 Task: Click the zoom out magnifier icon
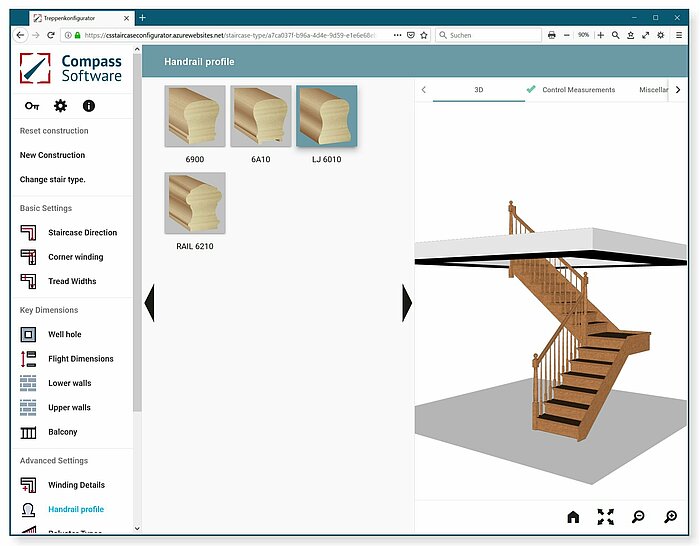click(x=638, y=517)
